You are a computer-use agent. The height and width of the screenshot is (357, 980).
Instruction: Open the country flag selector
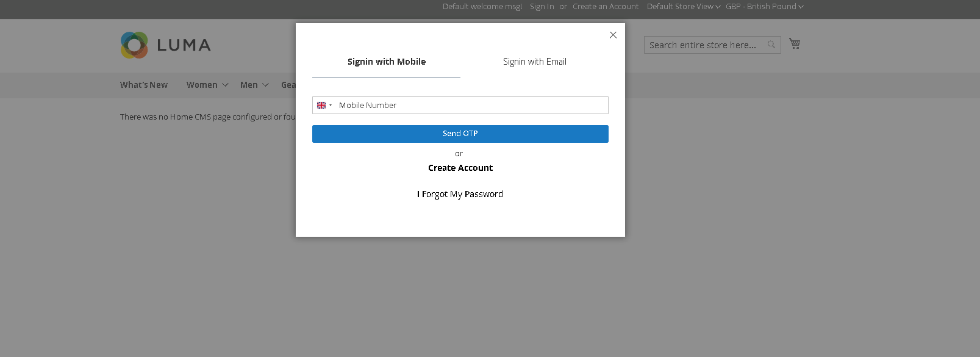(324, 106)
